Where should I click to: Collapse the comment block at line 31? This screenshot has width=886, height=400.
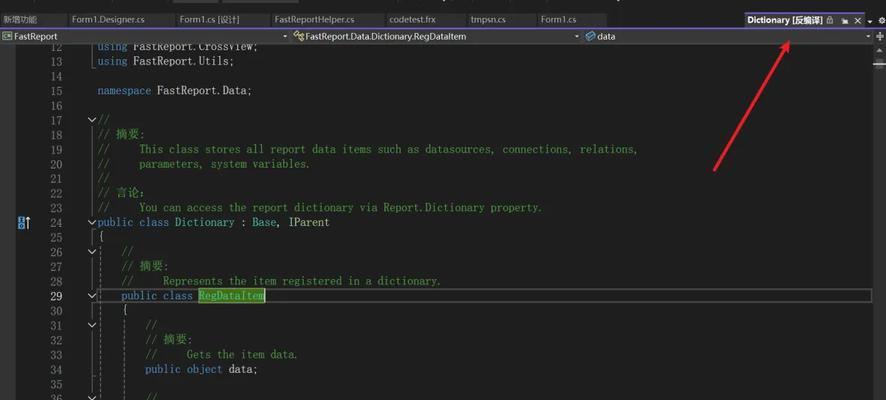coord(92,325)
